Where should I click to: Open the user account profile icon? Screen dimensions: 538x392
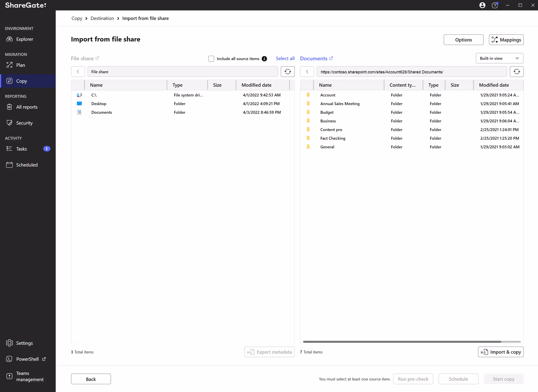(x=482, y=5)
